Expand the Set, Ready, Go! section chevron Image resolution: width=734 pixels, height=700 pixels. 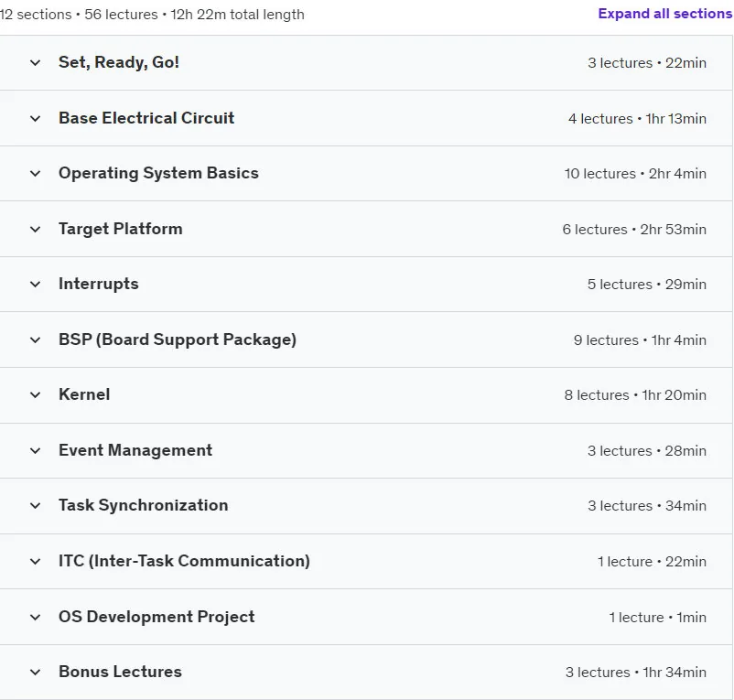[x=35, y=63]
